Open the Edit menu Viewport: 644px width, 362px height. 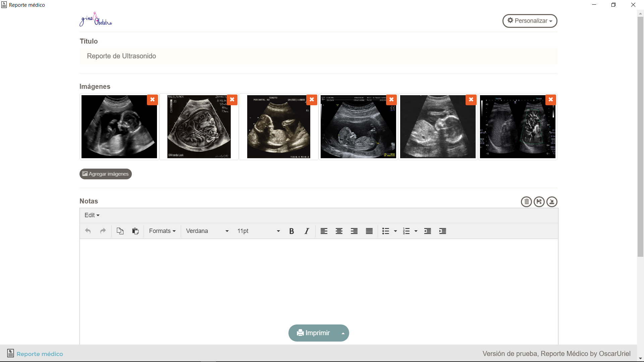click(92, 215)
